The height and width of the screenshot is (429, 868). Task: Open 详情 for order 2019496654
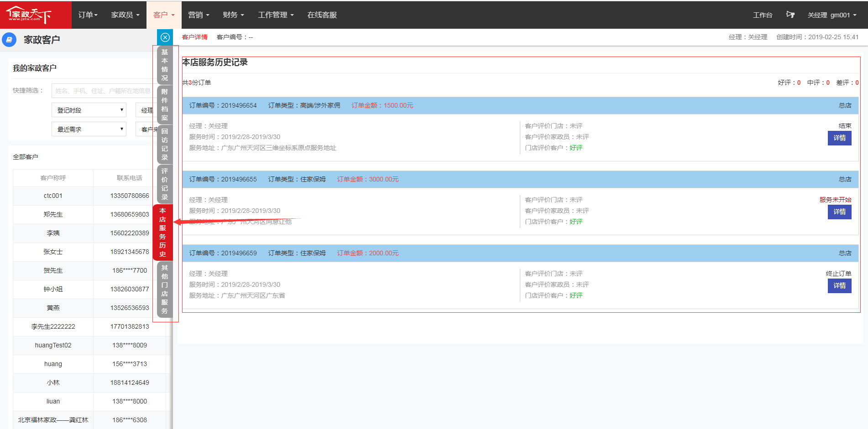tap(839, 138)
